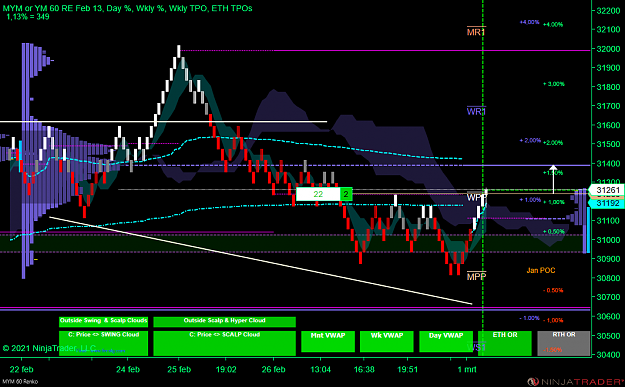Click the 1 mrt date label
The image size is (625, 387).
[x=467, y=369]
